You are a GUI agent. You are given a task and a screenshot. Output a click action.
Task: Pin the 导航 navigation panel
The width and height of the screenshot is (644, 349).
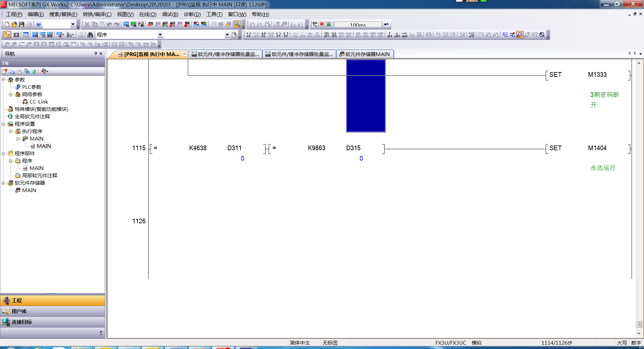pos(96,54)
